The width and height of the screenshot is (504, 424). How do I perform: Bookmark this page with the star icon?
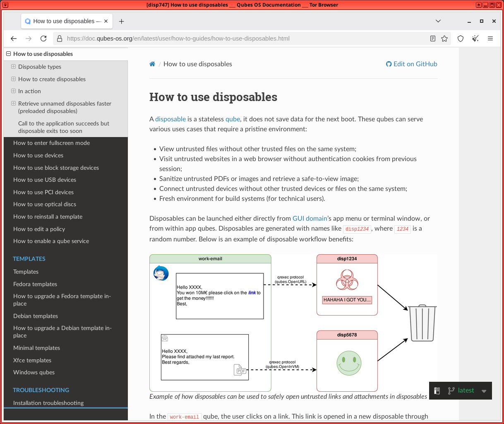(444, 39)
